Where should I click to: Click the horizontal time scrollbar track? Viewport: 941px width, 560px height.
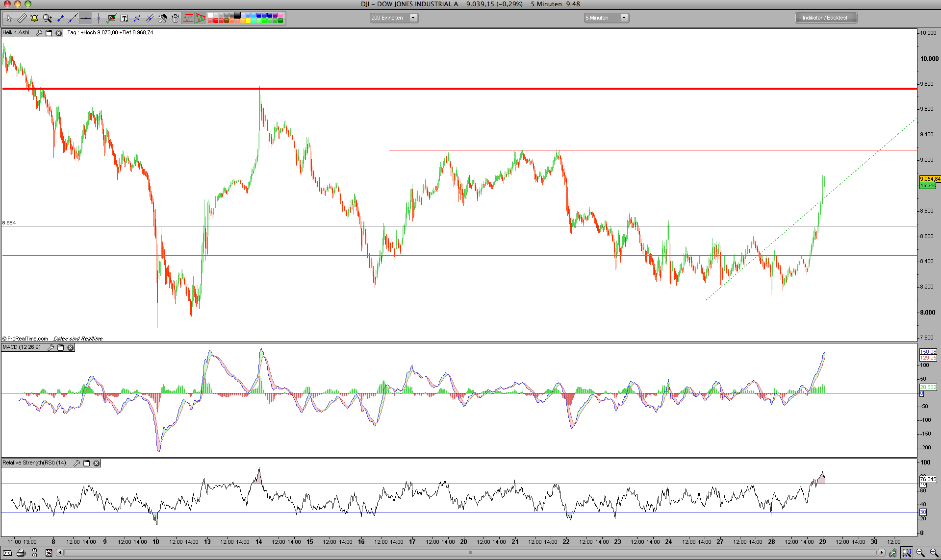point(470,553)
